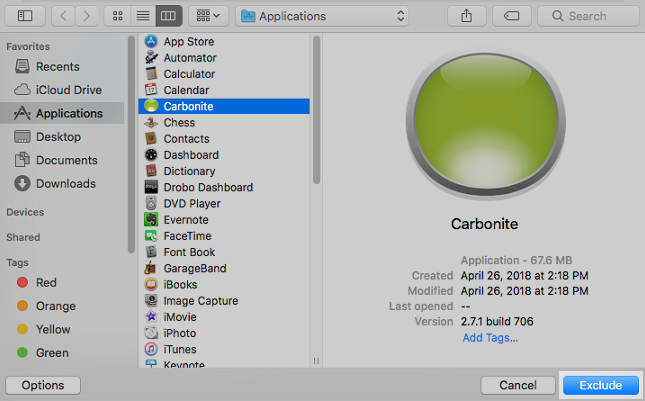Viewport: 645px width, 401px height.
Task: Click the iMovie icon
Action: coord(151,317)
